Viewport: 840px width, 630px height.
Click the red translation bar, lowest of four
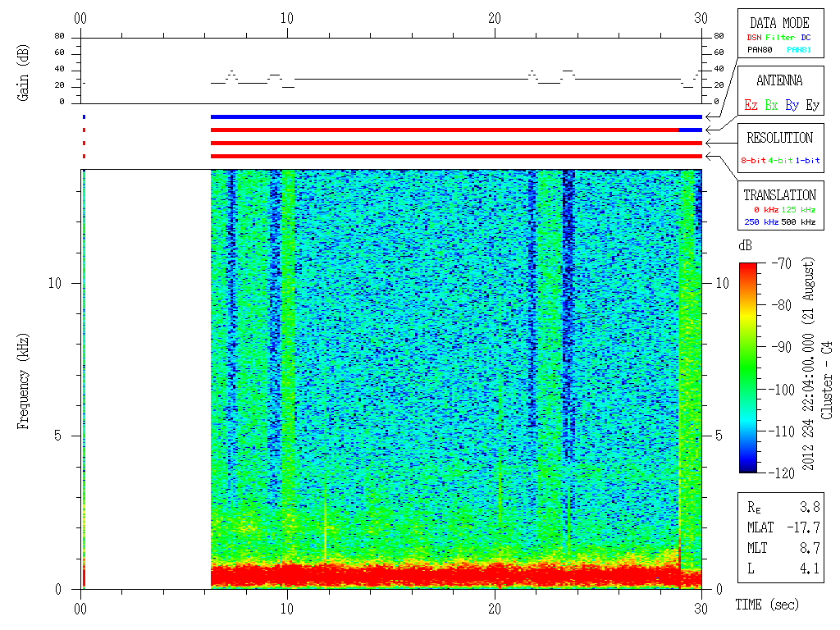coord(456,157)
